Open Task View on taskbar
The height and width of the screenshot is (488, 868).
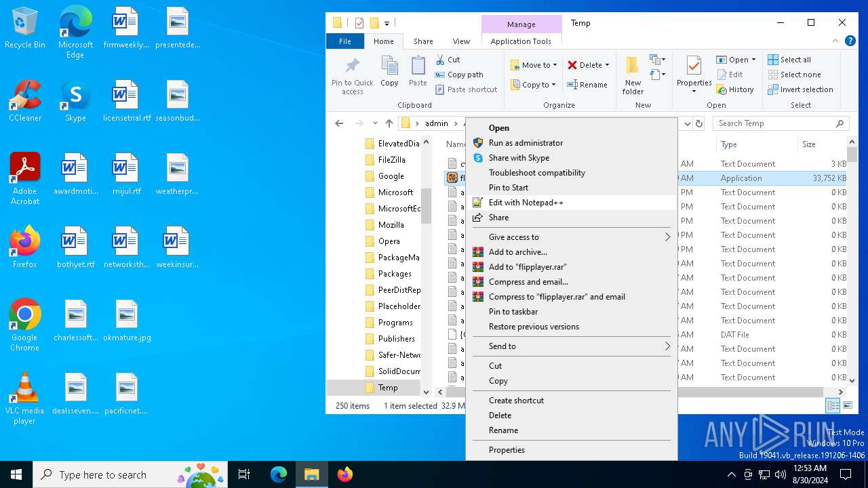[x=244, y=474]
